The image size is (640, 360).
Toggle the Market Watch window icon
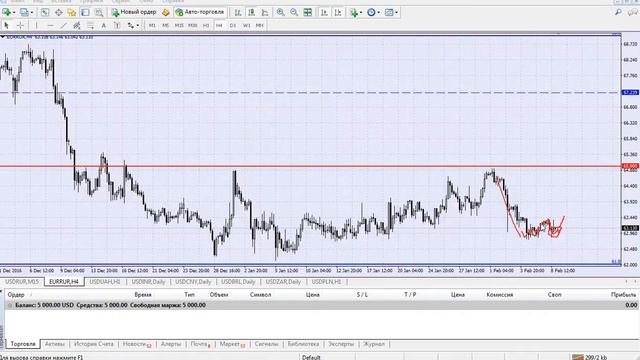coord(44,13)
